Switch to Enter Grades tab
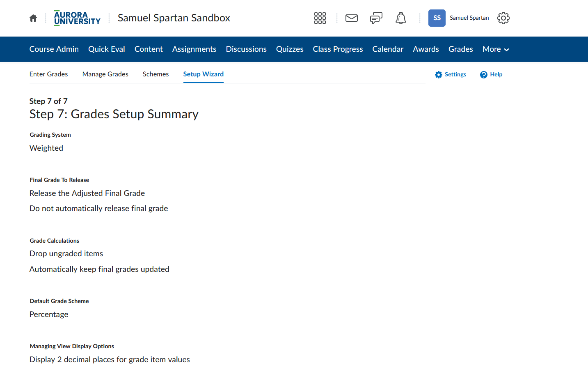The image size is (588, 379). [x=49, y=74]
